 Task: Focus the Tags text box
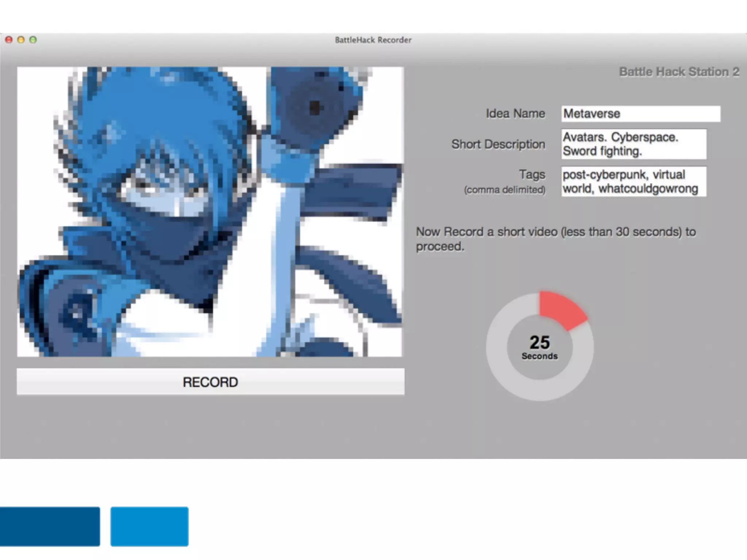(x=634, y=182)
